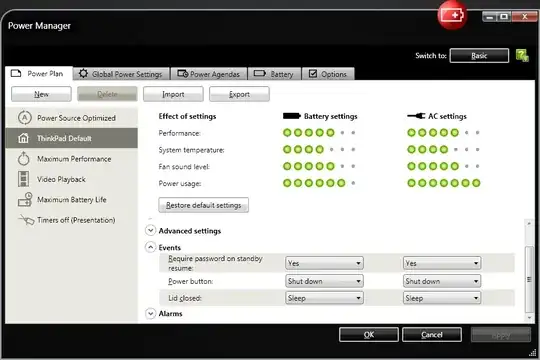Click the Timers off projector icon
Screen dimensions: 540x360
pyautogui.click(x=26, y=220)
